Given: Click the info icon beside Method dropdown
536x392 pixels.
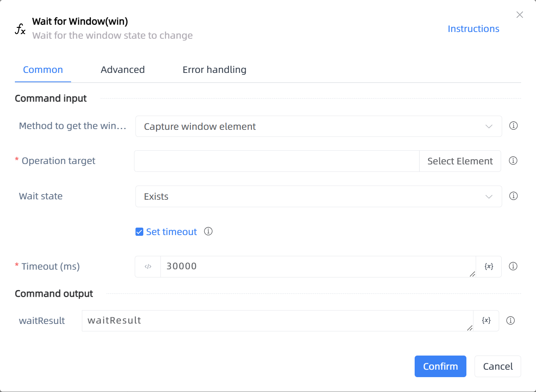Looking at the screenshot, I should point(513,126).
